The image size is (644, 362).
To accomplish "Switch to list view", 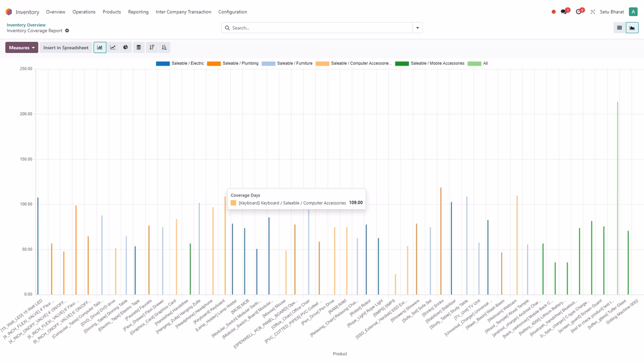I will tap(619, 28).
